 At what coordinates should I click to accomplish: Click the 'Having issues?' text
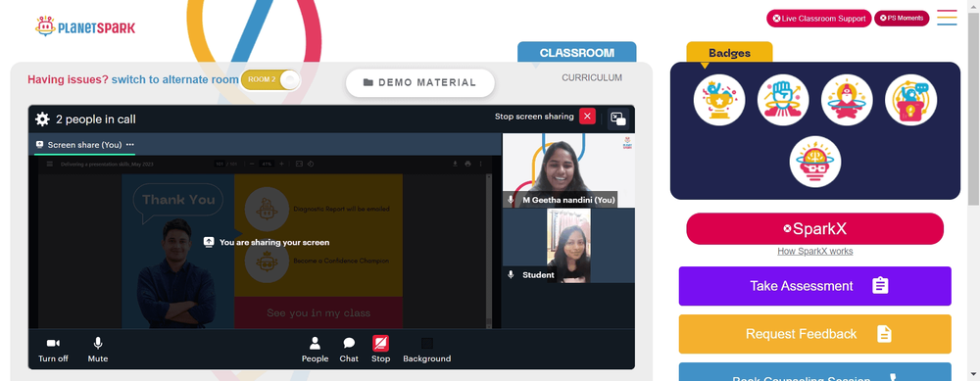point(69,80)
